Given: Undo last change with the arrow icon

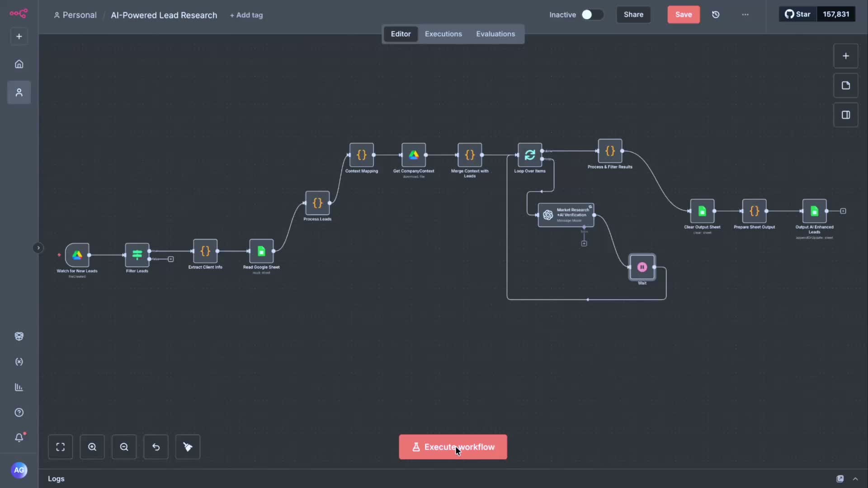Looking at the screenshot, I should (x=156, y=447).
